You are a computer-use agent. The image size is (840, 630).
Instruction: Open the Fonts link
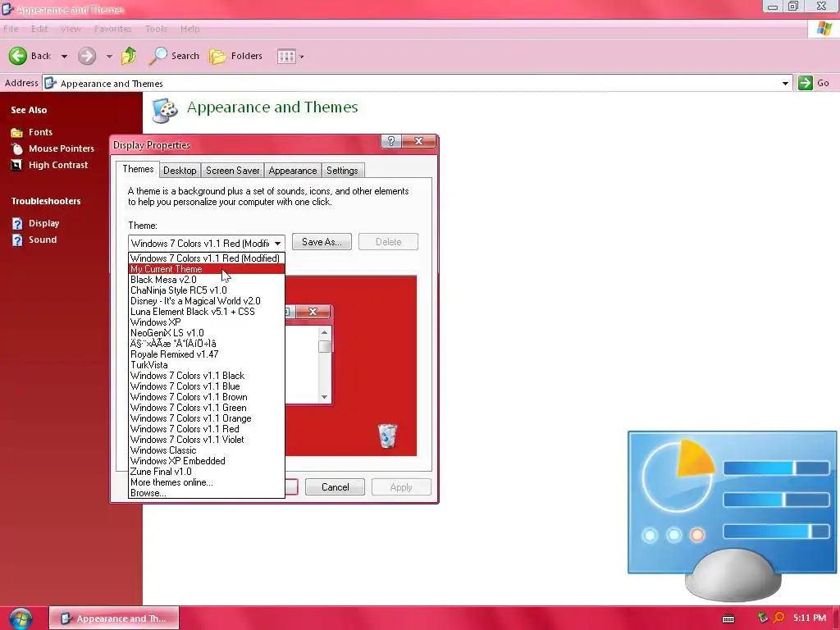pyautogui.click(x=41, y=132)
